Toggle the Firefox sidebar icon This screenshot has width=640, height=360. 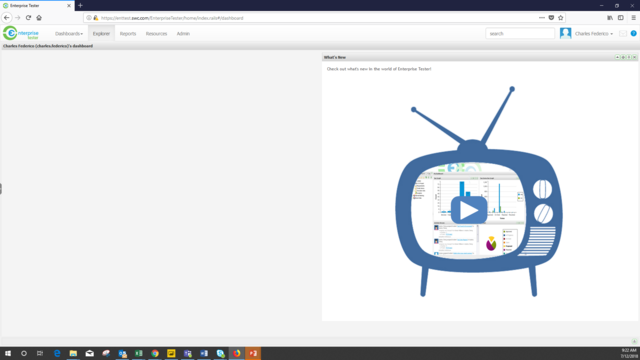tap(621, 18)
